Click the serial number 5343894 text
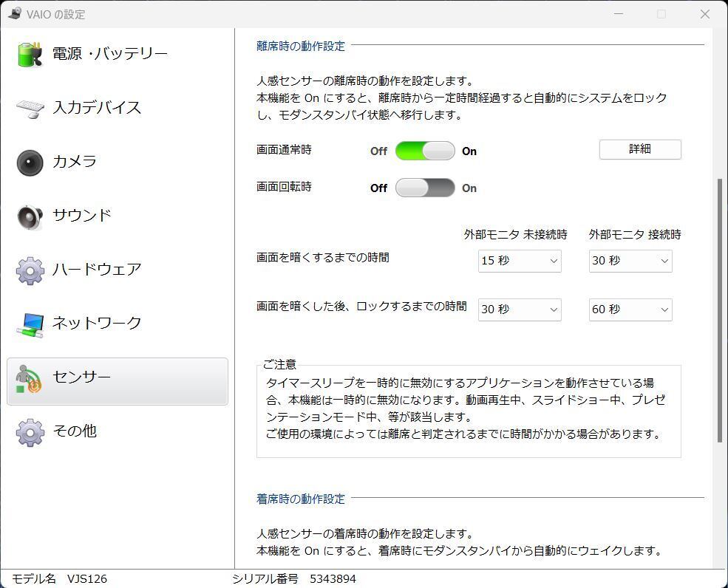The height and width of the screenshot is (588, 728). pos(333,579)
